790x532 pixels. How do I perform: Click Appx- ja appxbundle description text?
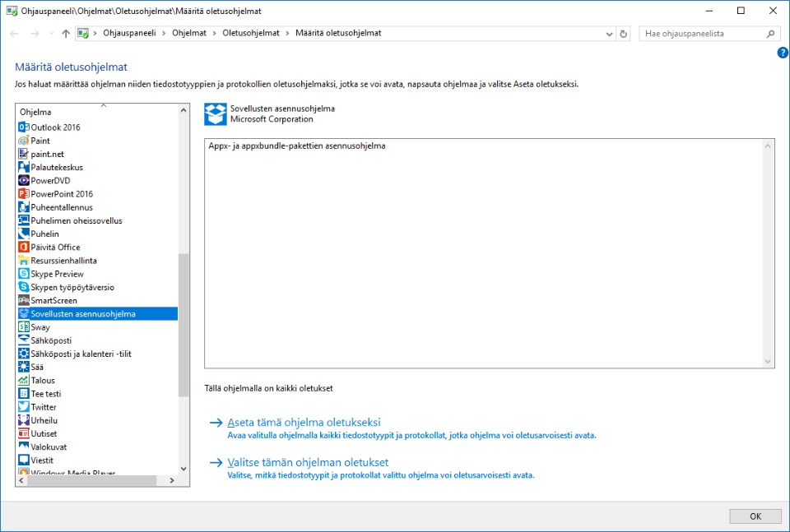(x=297, y=146)
